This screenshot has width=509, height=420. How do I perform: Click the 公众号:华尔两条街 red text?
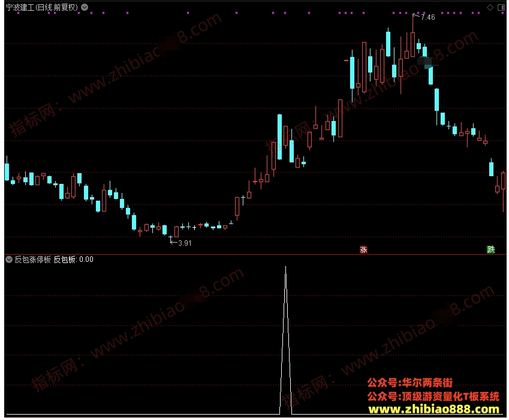(x=409, y=383)
